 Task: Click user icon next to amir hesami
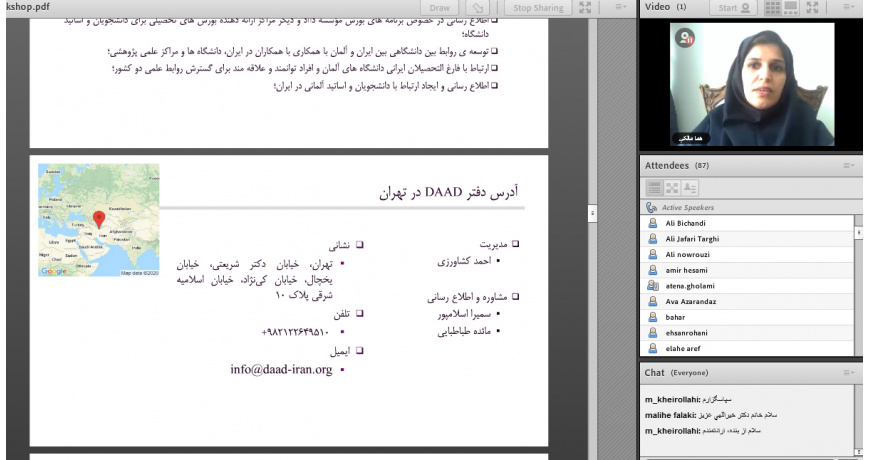coord(652,270)
